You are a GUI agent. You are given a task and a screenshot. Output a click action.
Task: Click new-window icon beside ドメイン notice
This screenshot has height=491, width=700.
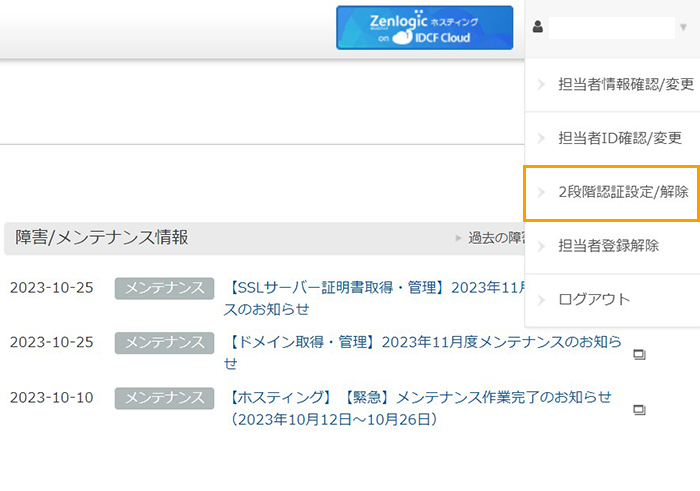(x=640, y=354)
